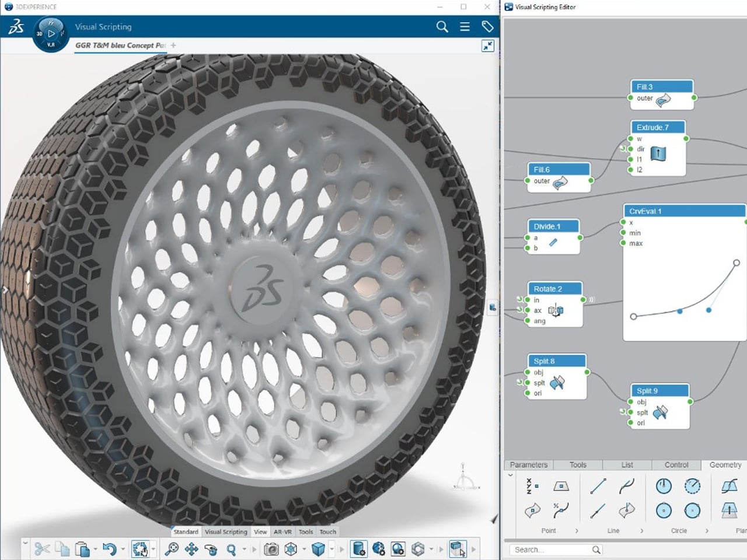Viewport: 747px width, 560px height.
Task: Toggle the expand view icon at top right of viewport
Action: pyautogui.click(x=488, y=45)
